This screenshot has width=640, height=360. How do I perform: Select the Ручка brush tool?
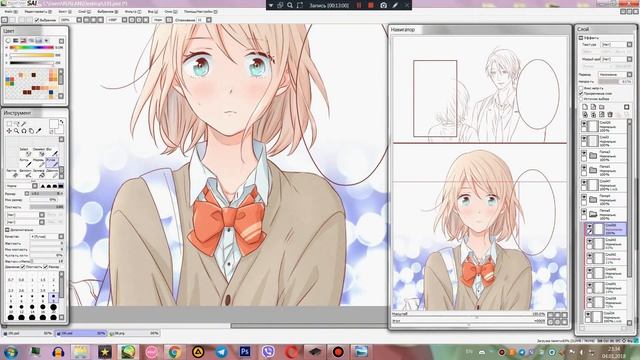[x=52, y=162]
